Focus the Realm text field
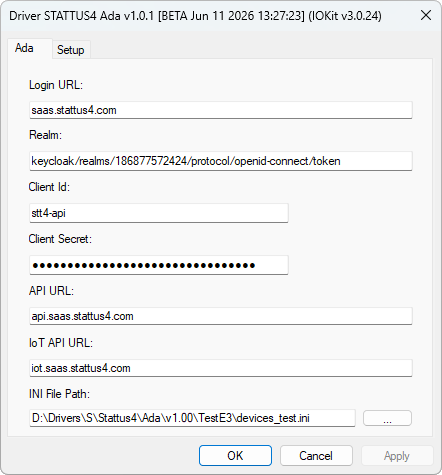Screen dimensions: 442x475 (x=221, y=161)
